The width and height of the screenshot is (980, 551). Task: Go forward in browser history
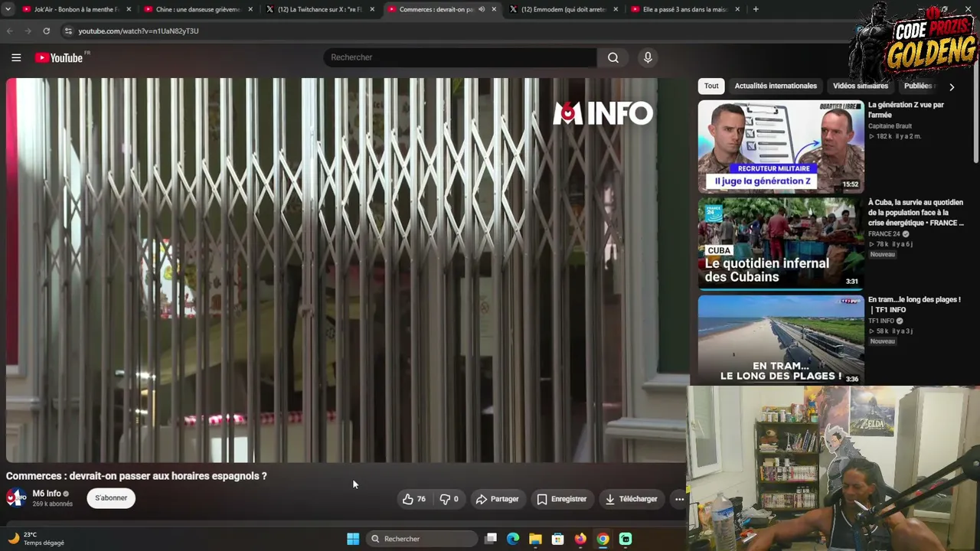28,31
